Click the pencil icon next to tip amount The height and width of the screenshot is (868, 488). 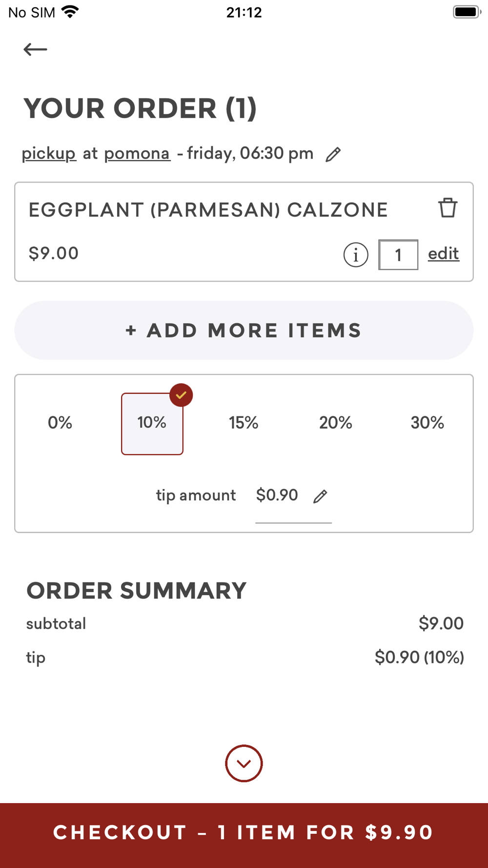[320, 496]
